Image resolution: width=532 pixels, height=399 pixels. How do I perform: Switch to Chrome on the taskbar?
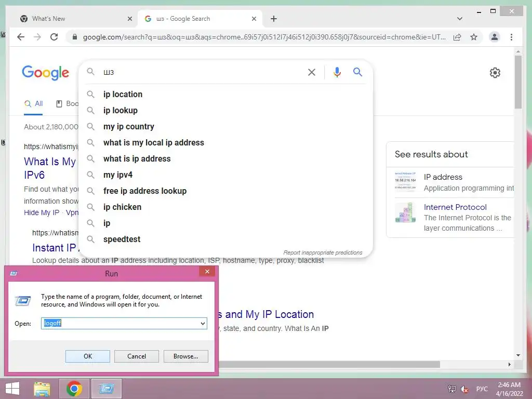click(74, 389)
